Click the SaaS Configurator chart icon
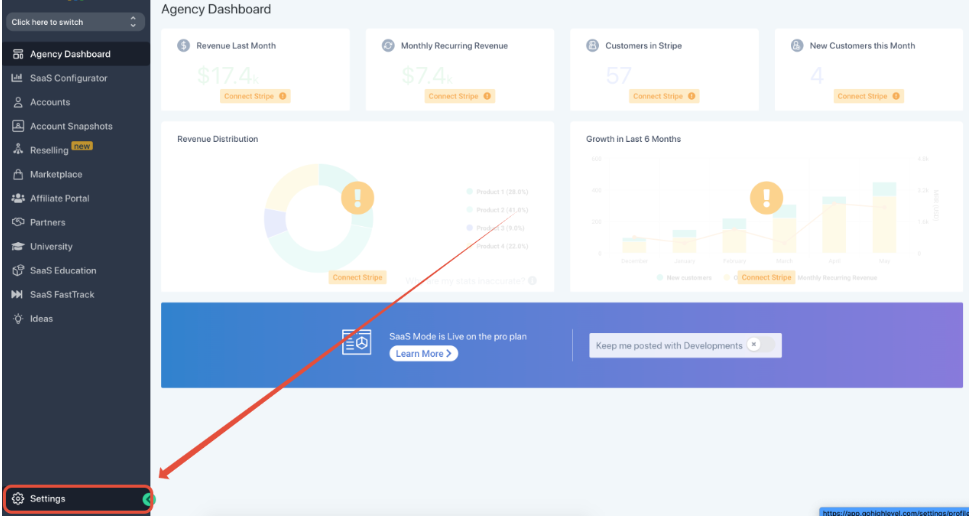 (17, 78)
